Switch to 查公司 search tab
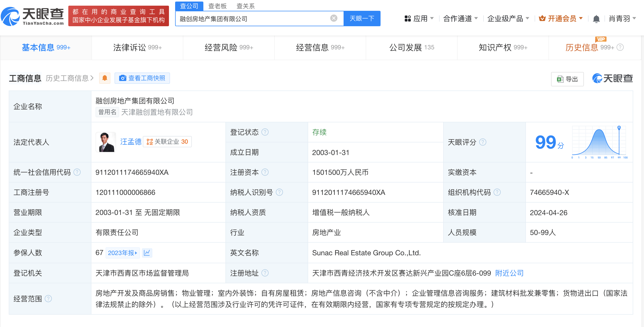The width and height of the screenshot is (644, 327). point(189,6)
